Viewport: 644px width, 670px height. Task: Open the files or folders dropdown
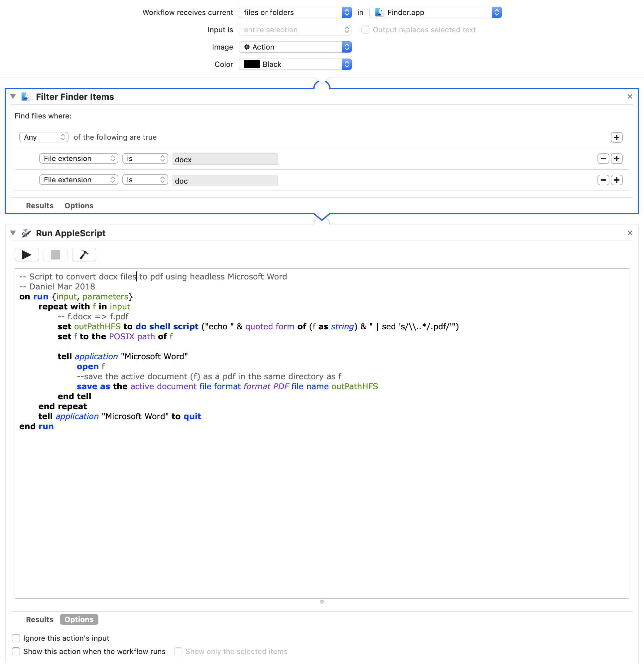(x=295, y=13)
